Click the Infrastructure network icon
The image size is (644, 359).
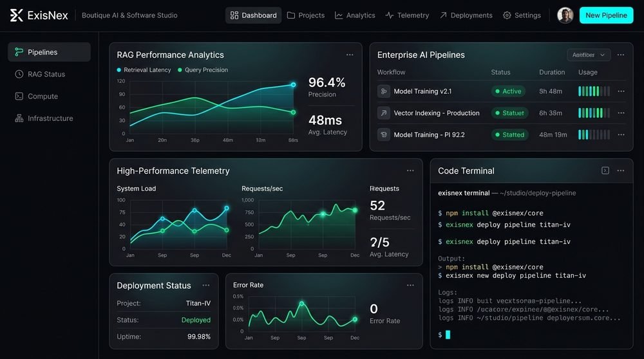pos(19,118)
